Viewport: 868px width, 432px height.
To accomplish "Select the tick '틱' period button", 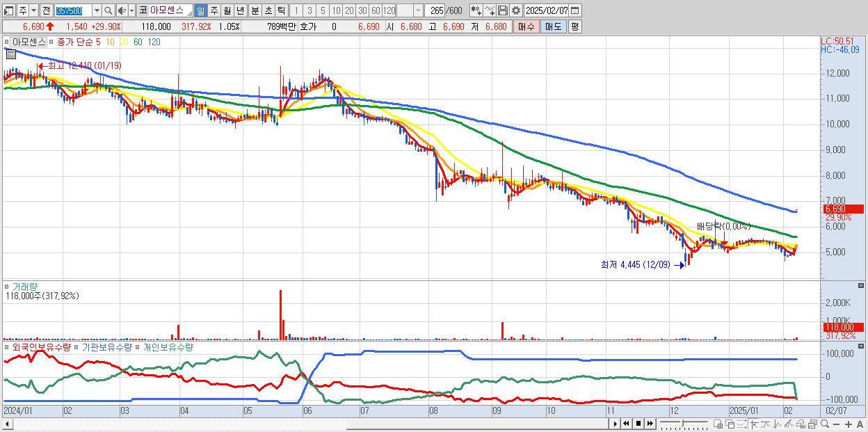I will [281, 10].
